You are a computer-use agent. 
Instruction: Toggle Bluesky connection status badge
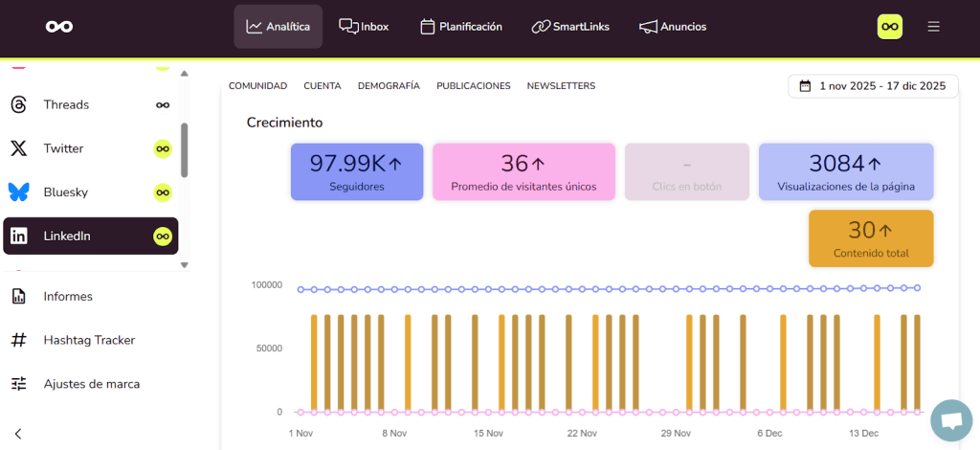[x=163, y=192]
